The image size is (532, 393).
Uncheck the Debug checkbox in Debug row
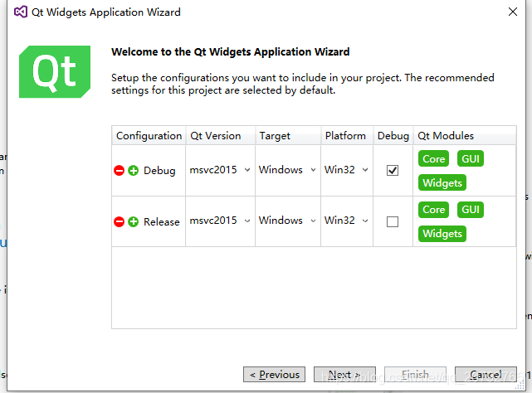(393, 170)
